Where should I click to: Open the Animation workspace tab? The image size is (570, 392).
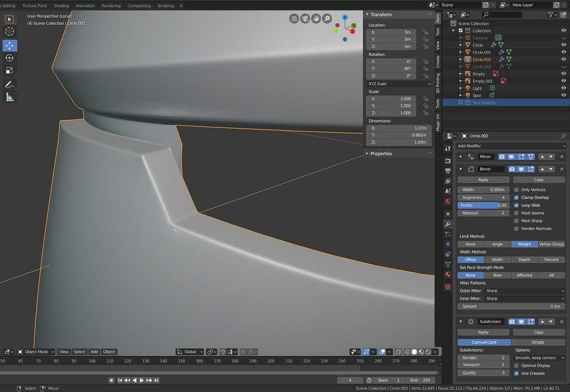point(85,6)
